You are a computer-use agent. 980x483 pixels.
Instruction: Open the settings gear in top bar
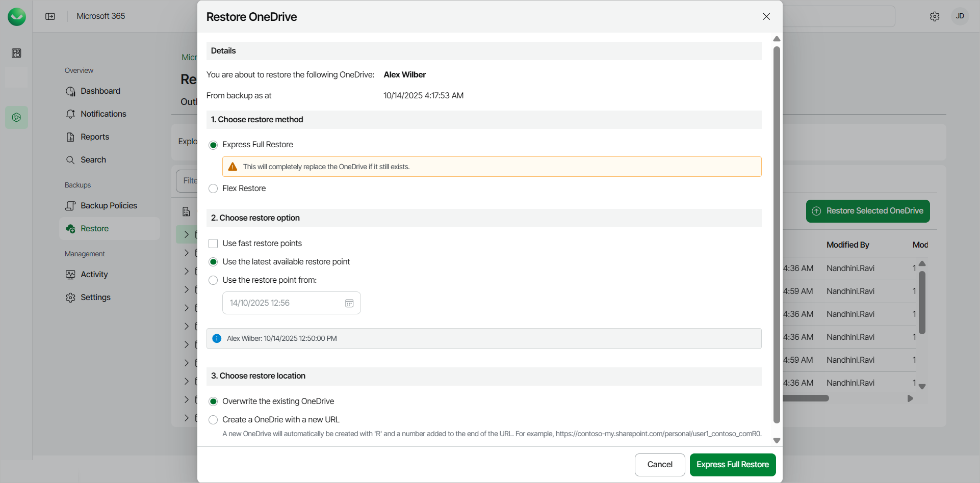tap(935, 16)
